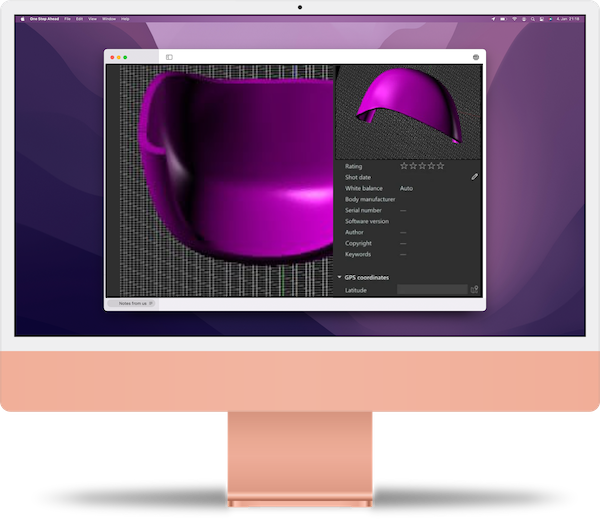Click the Author value field
The image size is (600, 525).
(403, 232)
